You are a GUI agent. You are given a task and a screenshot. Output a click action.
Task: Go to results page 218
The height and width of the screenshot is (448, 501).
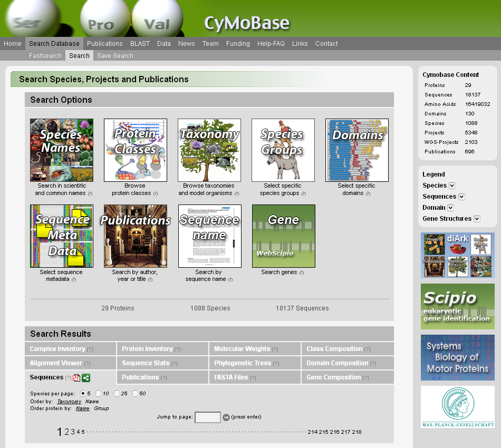[357, 432]
